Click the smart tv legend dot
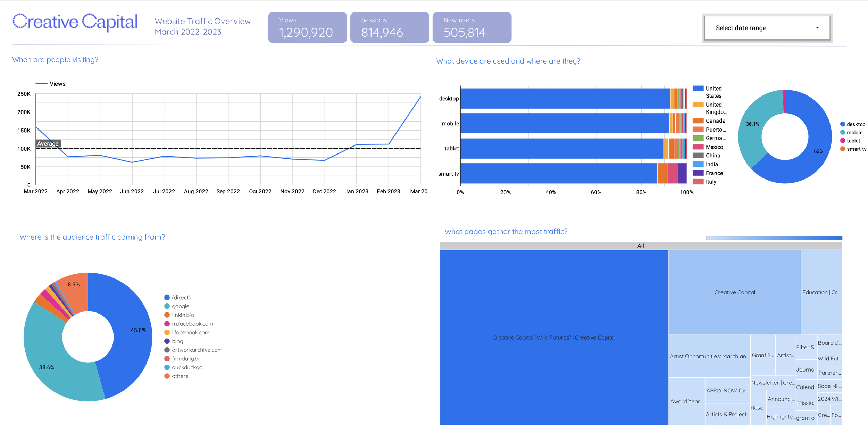868x442 pixels. pos(842,149)
